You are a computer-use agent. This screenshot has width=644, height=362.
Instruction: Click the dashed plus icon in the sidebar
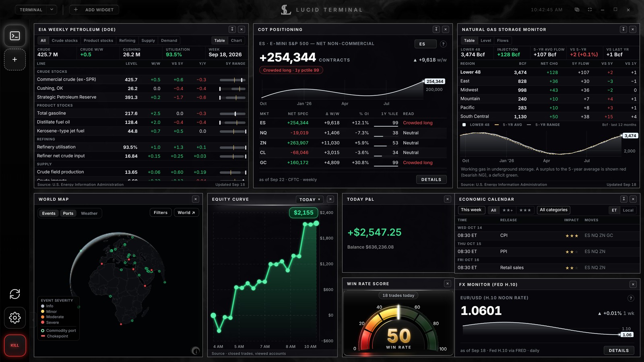point(15,60)
